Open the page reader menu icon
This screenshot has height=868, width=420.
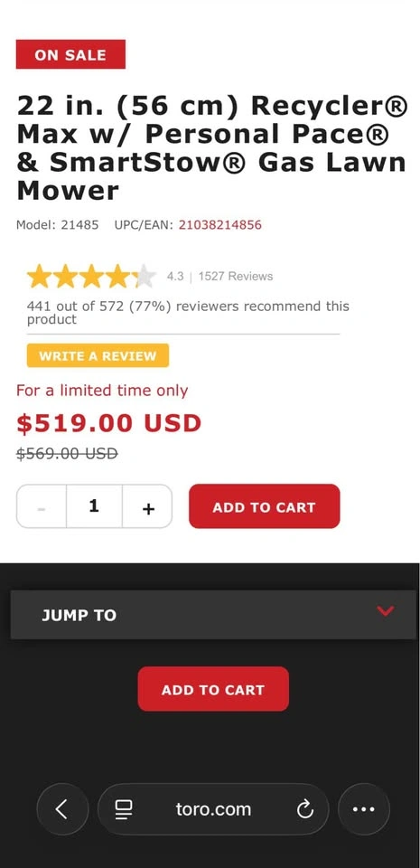pos(123,809)
